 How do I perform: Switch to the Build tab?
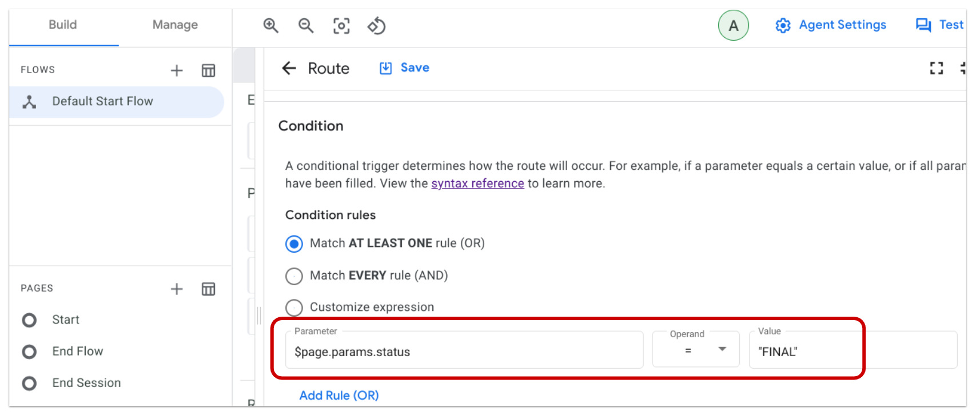pyautogui.click(x=63, y=25)
